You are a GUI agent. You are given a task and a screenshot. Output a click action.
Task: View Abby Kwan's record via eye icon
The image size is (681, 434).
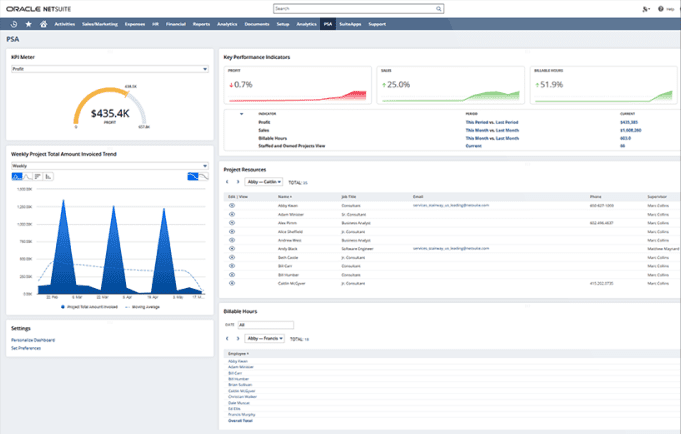point(232,205)
